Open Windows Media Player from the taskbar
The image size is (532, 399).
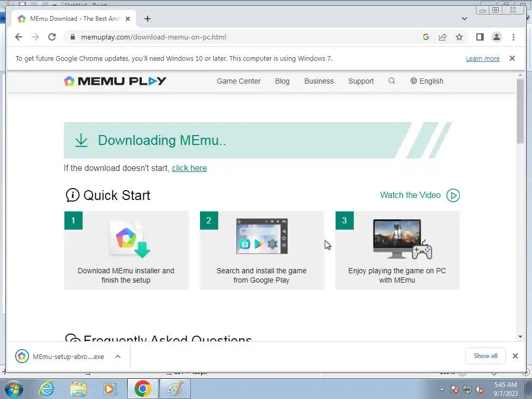click(x=110, y=389)
